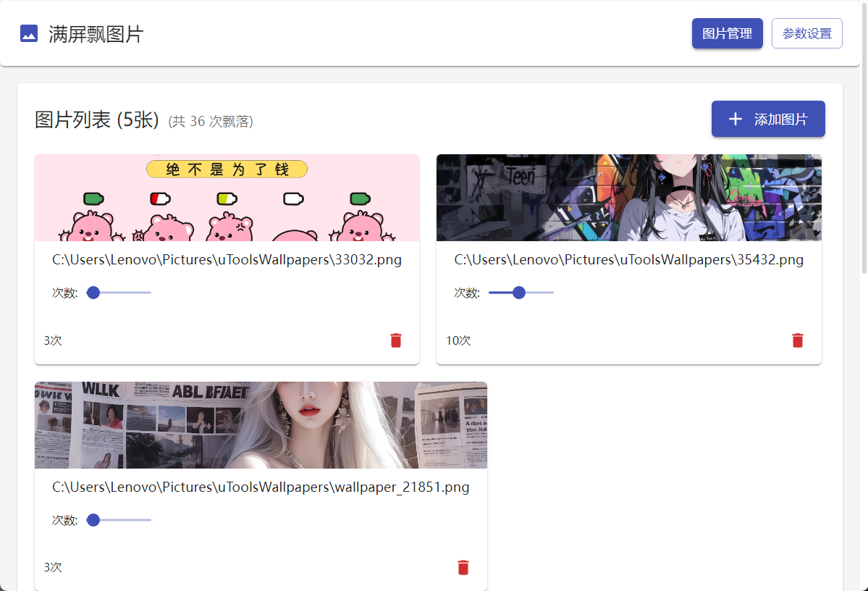Viewport: 868px width, 591px height.
Task: Click the 10次 count label
Action: (x=458, y=340)
